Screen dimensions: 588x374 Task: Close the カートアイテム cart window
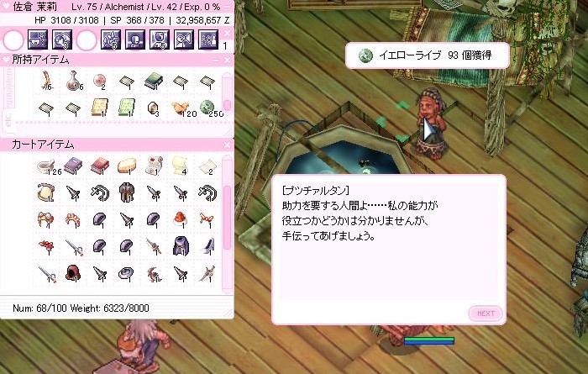(227, 145)
